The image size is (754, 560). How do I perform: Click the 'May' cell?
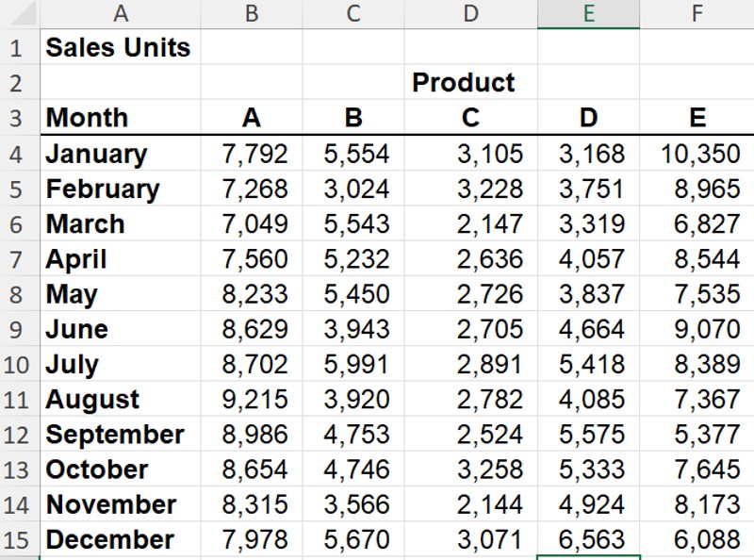pos(121,293)
